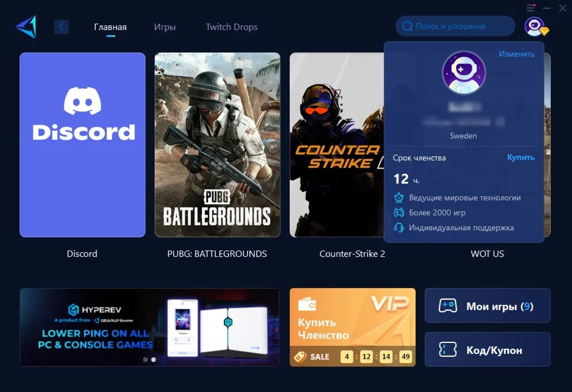This screenshot has width=572, height=392.
Task: Click the 12 ч. remaining time value
Action: [406, 179]
